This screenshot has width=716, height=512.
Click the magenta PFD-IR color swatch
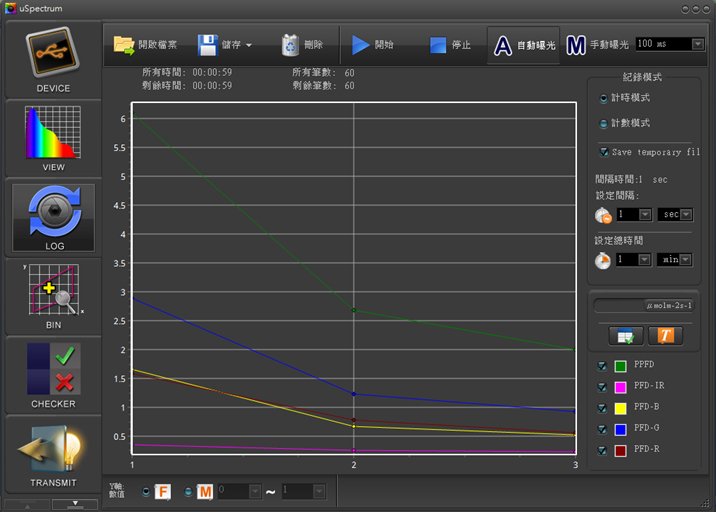coord(620,387)
